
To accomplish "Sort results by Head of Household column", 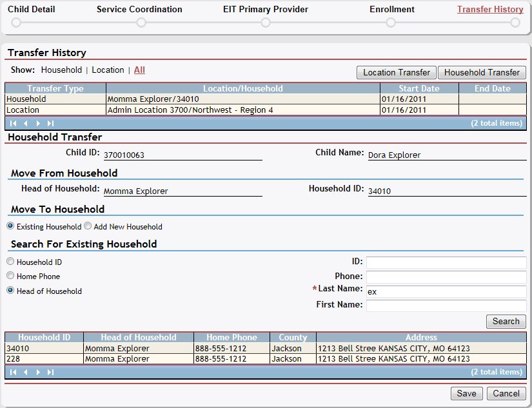I will coord(138,337).
